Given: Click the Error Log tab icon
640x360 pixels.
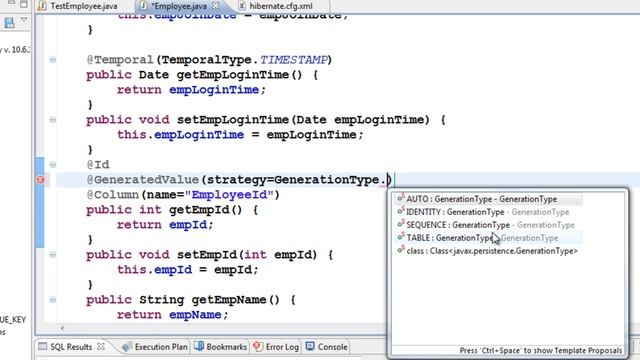Looking at the screenshot, I should [x=258, y=347].
